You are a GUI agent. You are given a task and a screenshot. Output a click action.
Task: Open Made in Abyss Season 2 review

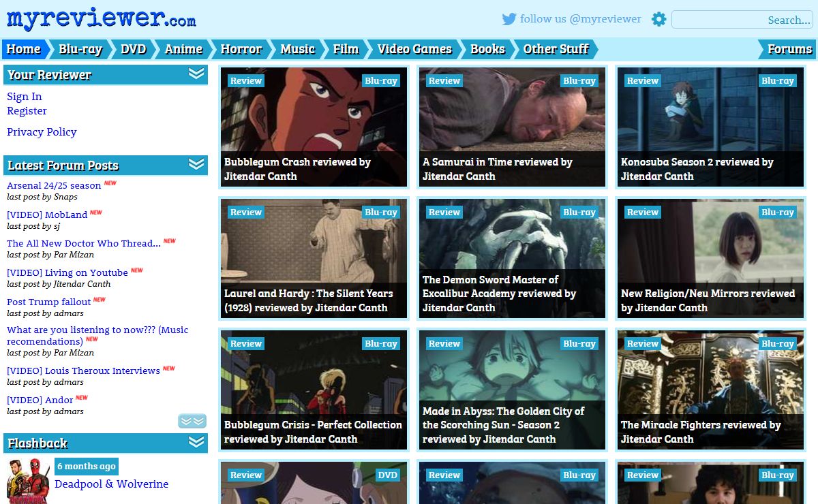coord(512,390)
